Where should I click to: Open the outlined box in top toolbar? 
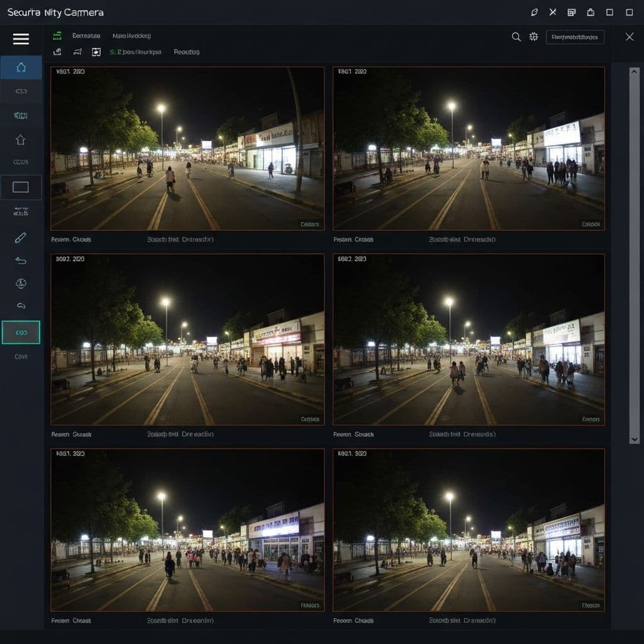tap(575, 37)
